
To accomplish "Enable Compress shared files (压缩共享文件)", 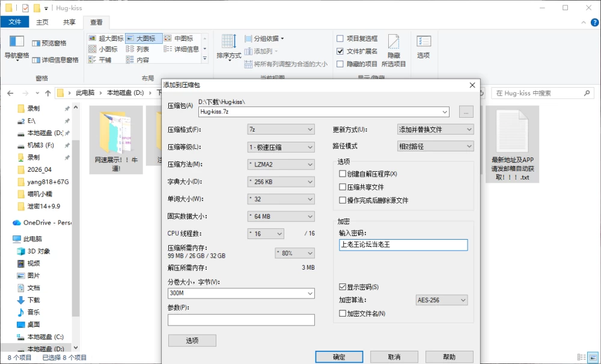I will coord(343,187).
